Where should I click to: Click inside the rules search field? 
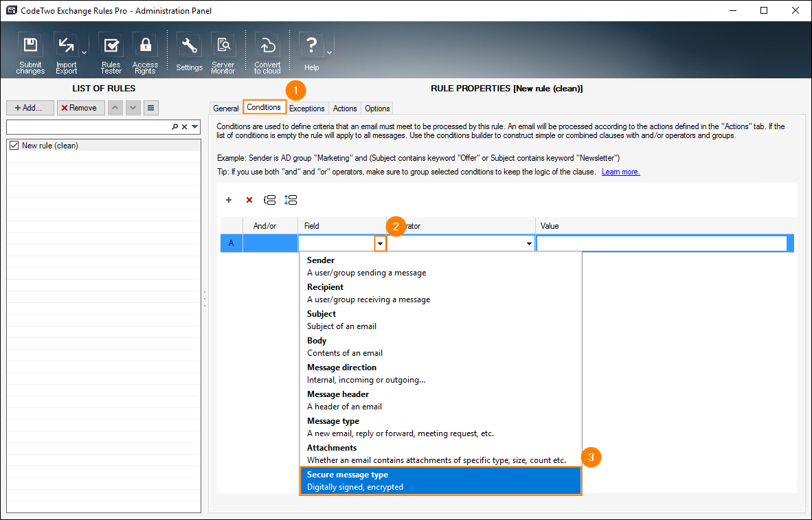pos(89,127)
